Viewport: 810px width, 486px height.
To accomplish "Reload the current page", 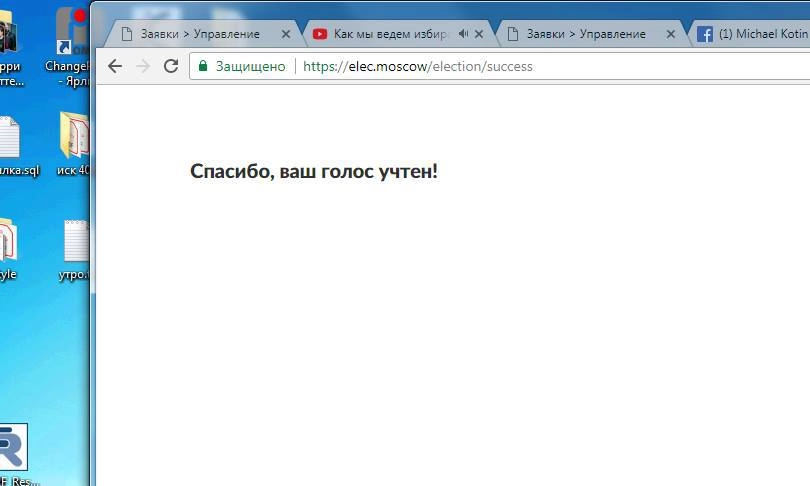I will [171, 66].
